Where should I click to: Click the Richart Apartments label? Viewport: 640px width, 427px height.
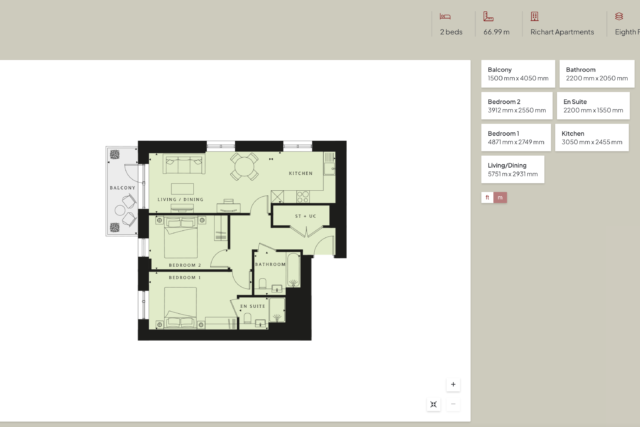pyautogui.click(x=562, y=32)
